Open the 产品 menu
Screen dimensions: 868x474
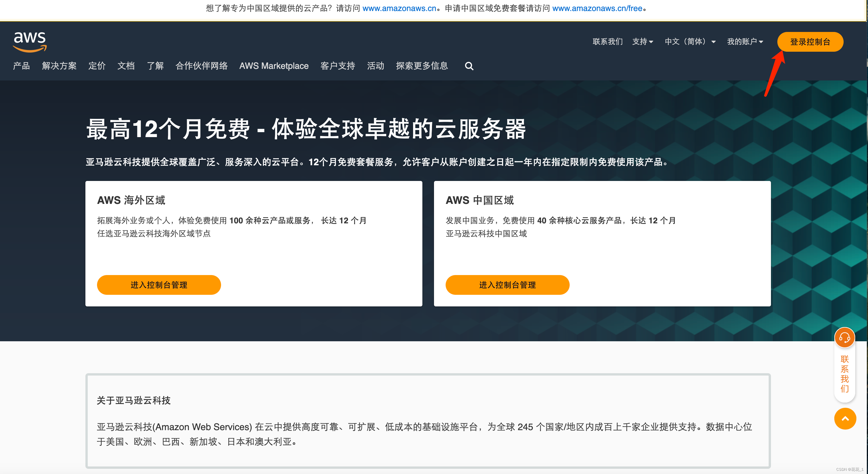coord(21,66)
